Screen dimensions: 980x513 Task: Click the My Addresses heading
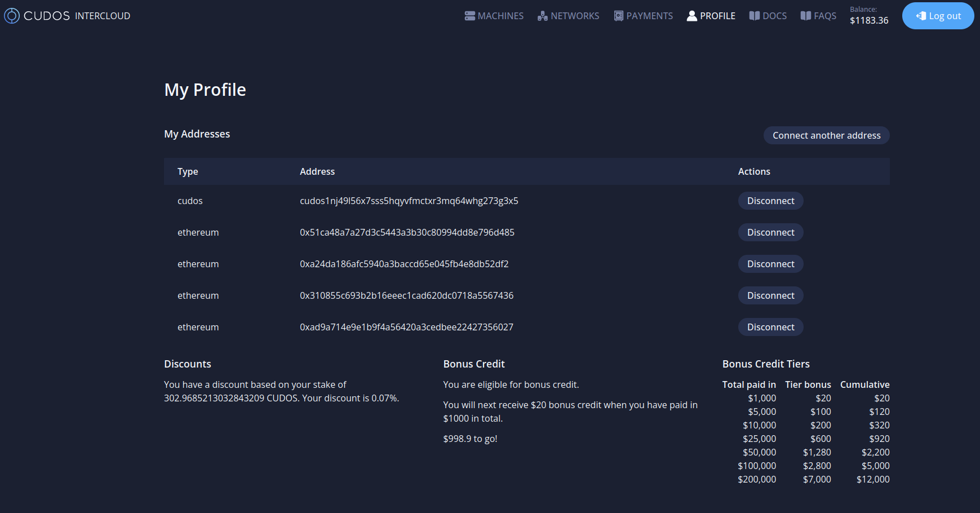tap(197, 134)
